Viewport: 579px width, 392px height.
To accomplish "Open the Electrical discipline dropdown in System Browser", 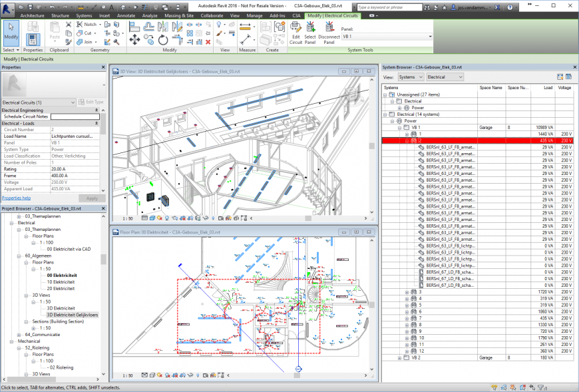I will [445, 77].
